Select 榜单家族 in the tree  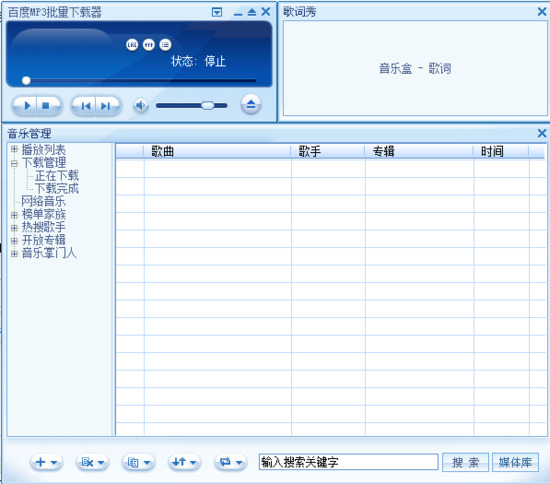(x=43, y=214)
